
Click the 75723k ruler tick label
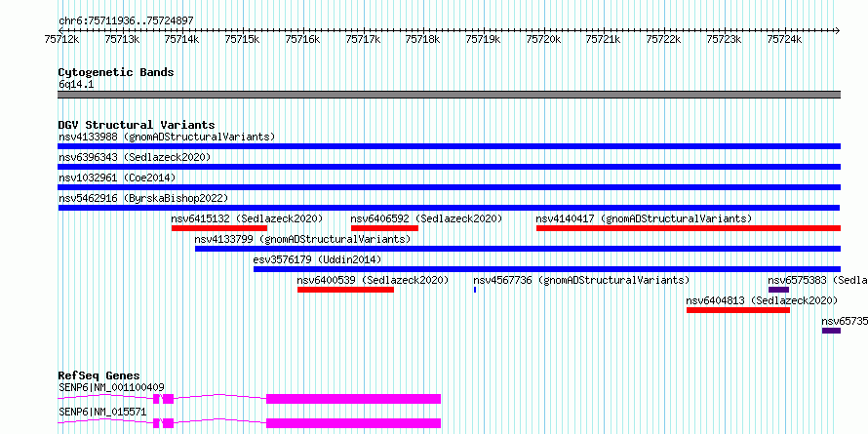click(724, 39)
